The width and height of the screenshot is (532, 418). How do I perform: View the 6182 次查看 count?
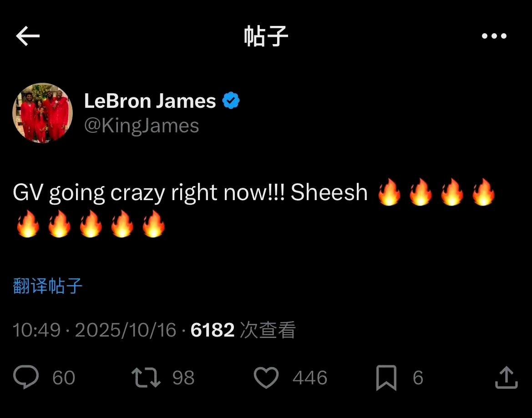[243, 330]
